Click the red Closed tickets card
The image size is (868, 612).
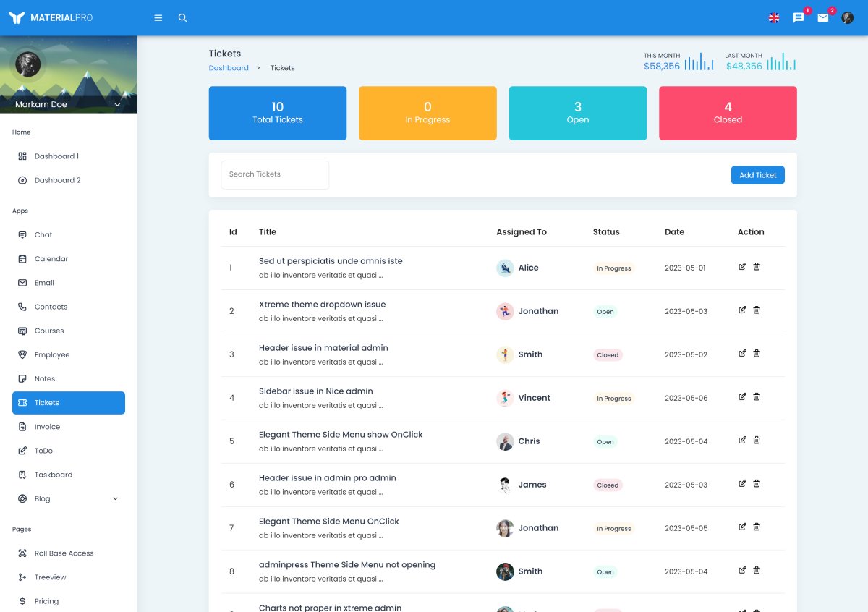pyautogui.click(x=728, y=114)
